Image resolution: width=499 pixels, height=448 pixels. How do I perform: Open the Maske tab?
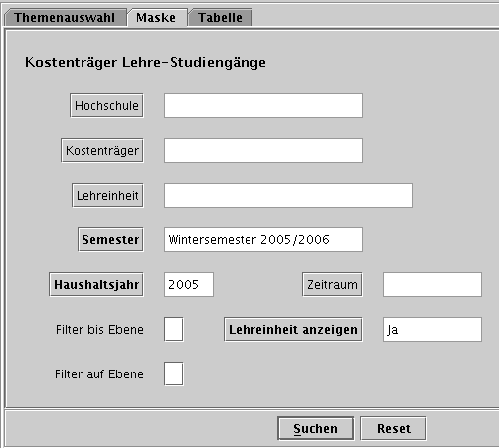pyautogui.click(x=156, y=18)
